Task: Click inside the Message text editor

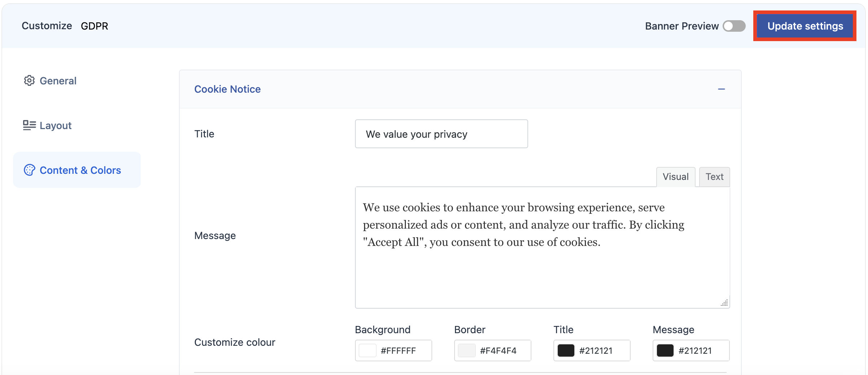Action: (x=542, y=247)
